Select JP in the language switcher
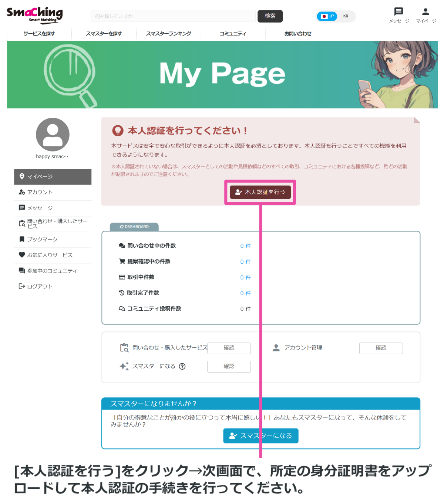Image resolution: width=444 pixels, height=504 pixels. [x=327, y=16]
